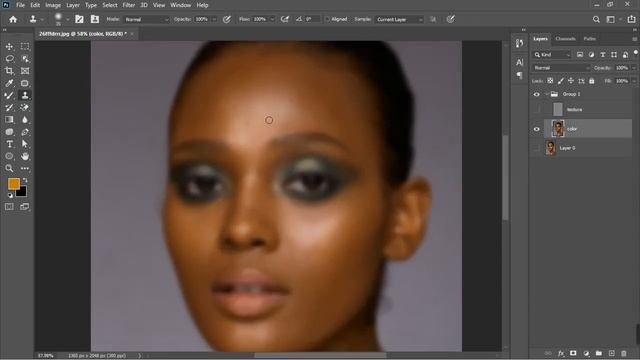640x360 pixels.
Task: Select the Hand tool
Action: click(x=25, y=156)
